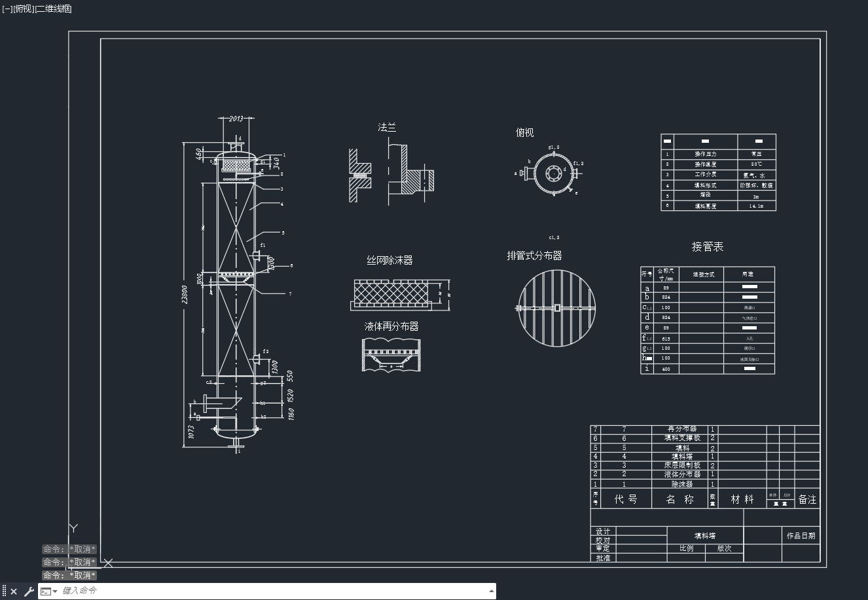Select the 再分布器 parts list entry
The width and height of the screenshot is (868, 600).
coord(682,429)
